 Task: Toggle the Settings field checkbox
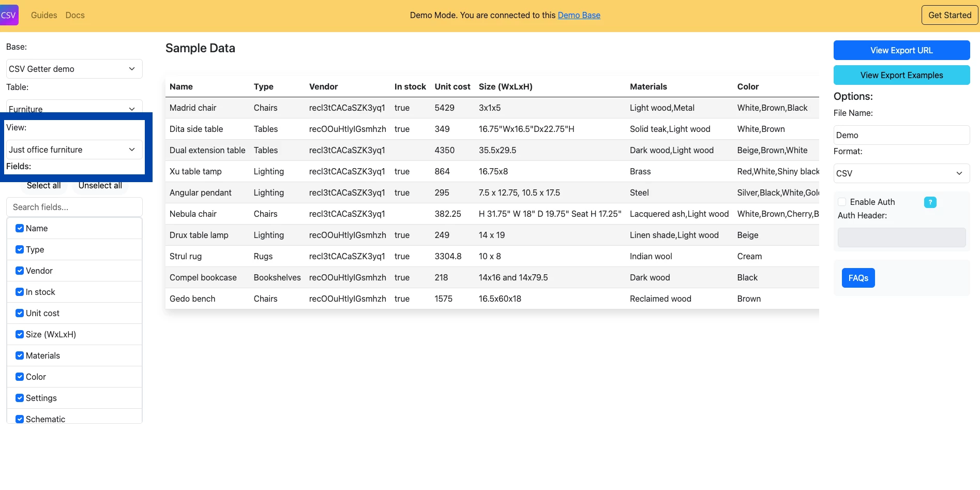(20, 398)
